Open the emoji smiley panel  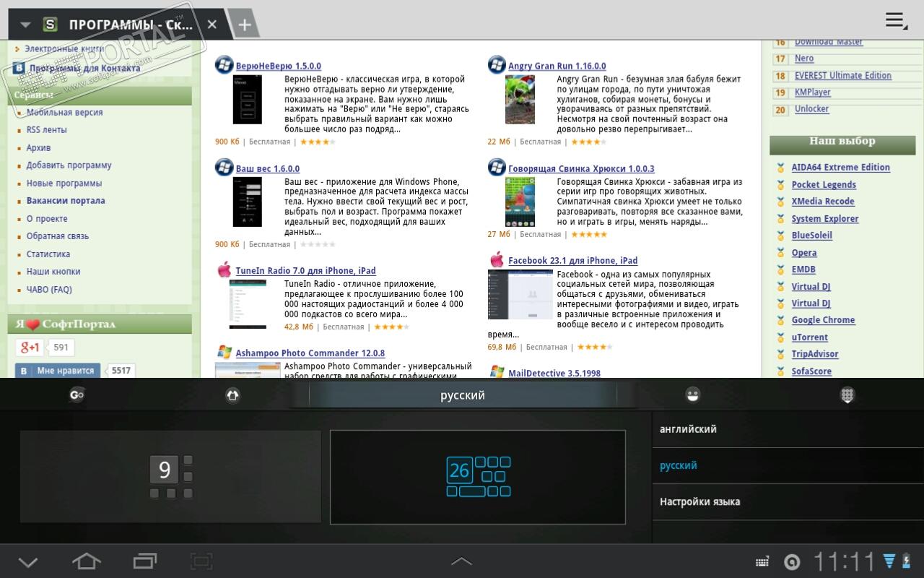692,394
